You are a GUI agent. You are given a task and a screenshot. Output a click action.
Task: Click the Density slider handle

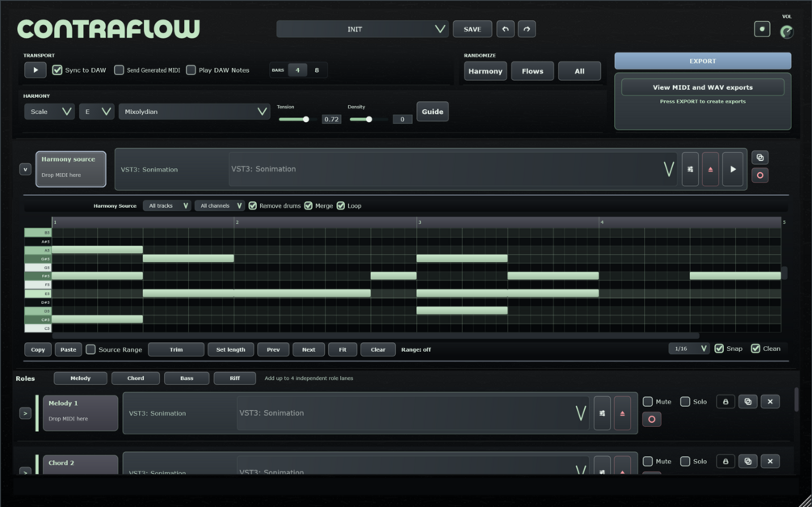[368, 119]
